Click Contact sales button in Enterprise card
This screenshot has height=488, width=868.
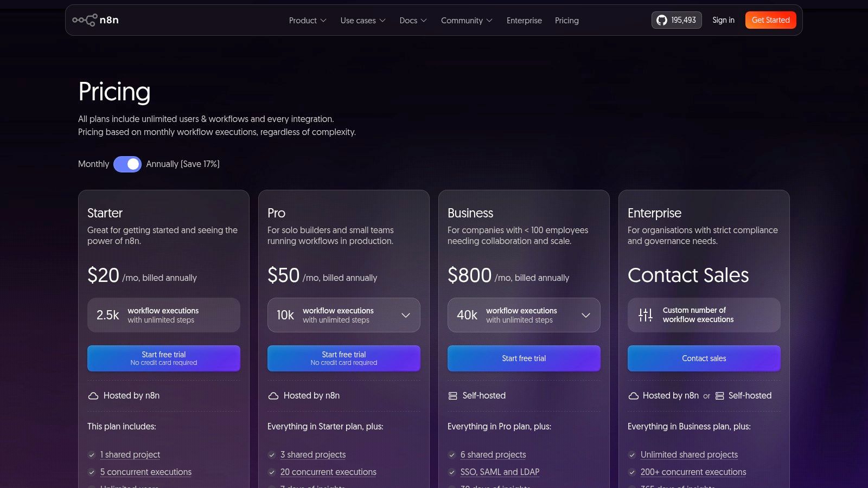(704, 358)
